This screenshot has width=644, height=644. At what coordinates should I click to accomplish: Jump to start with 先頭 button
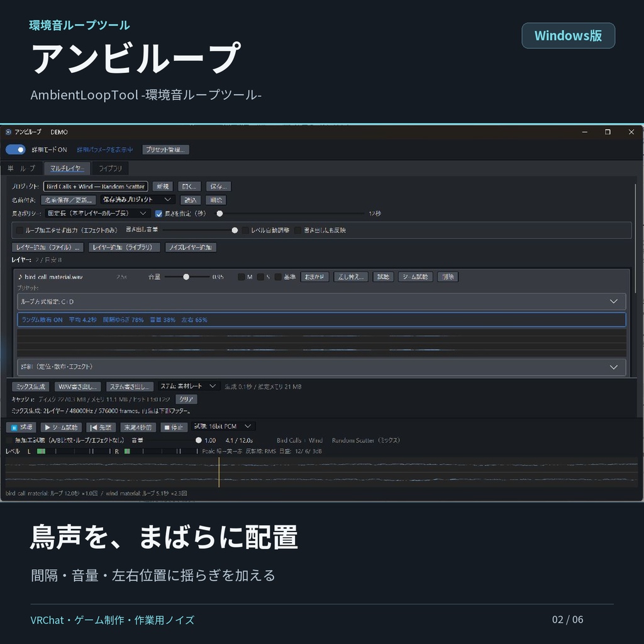[101, 428]
